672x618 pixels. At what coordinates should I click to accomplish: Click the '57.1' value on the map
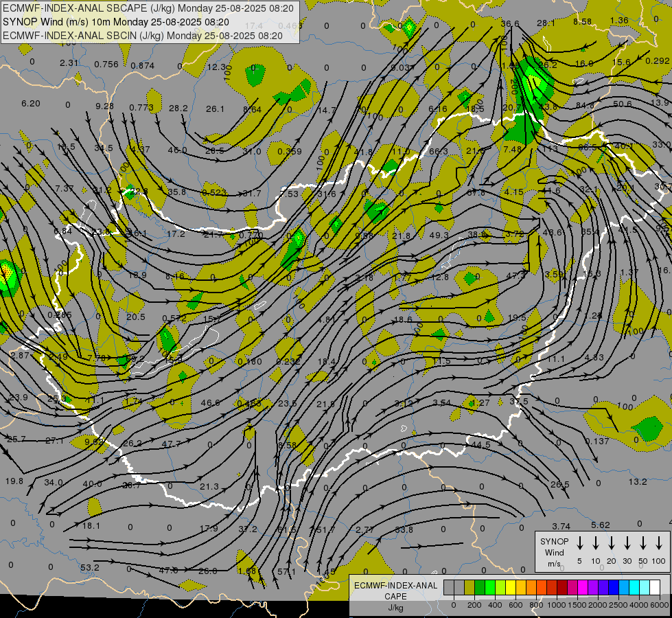pyautogui.click(x=286, y=572)
